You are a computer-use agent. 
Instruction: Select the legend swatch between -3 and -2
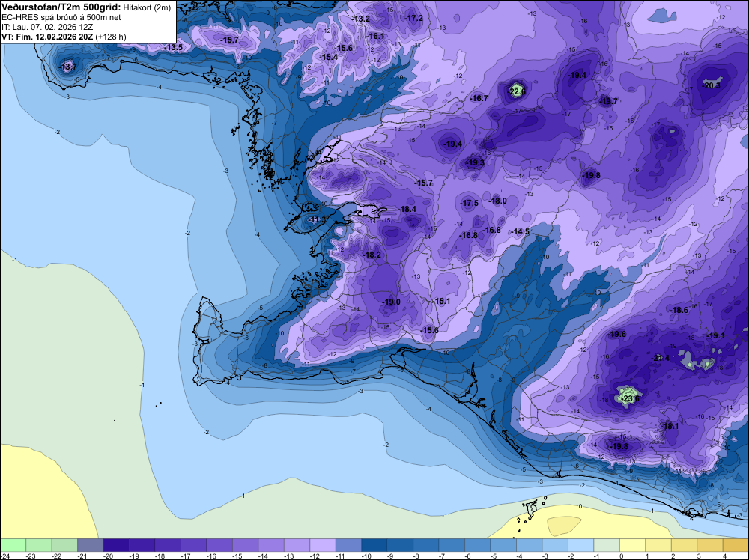click(x=554, y=545)
